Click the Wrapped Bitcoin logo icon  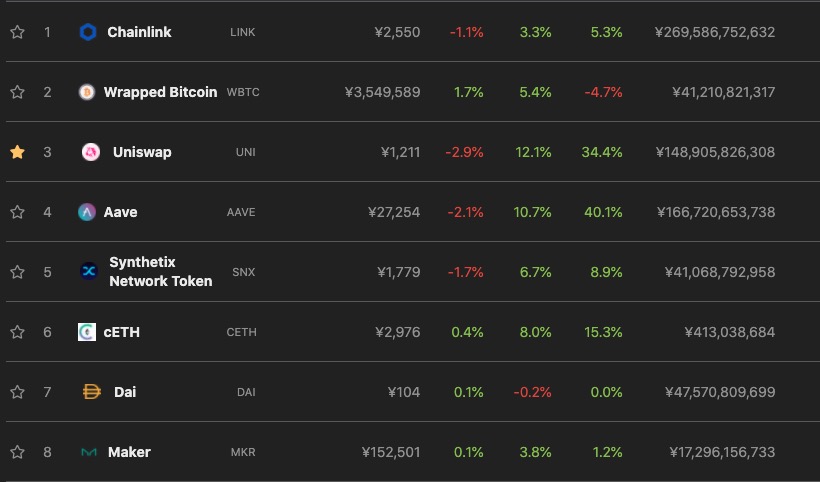pyautogui.click(x=87, y=92)
